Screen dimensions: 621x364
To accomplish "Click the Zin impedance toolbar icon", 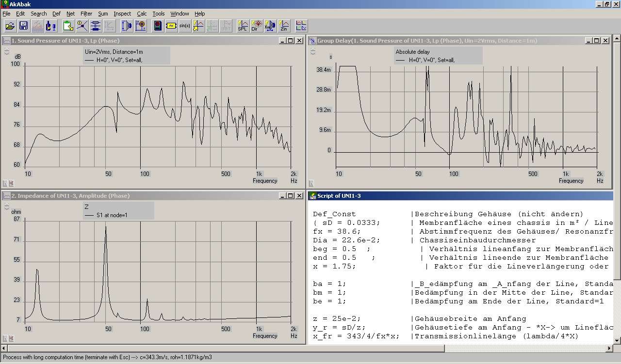I will (284, 26).
